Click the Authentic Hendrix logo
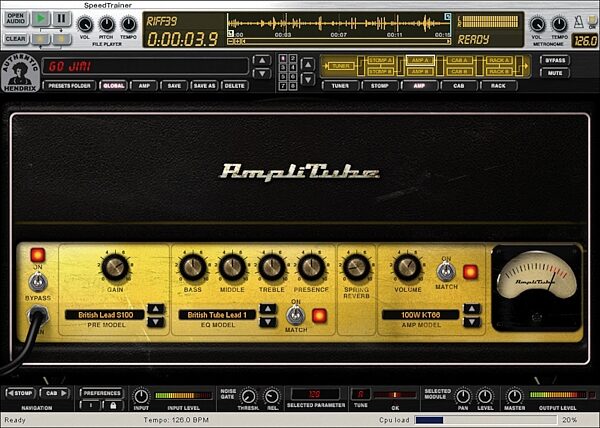 [20, 73]
